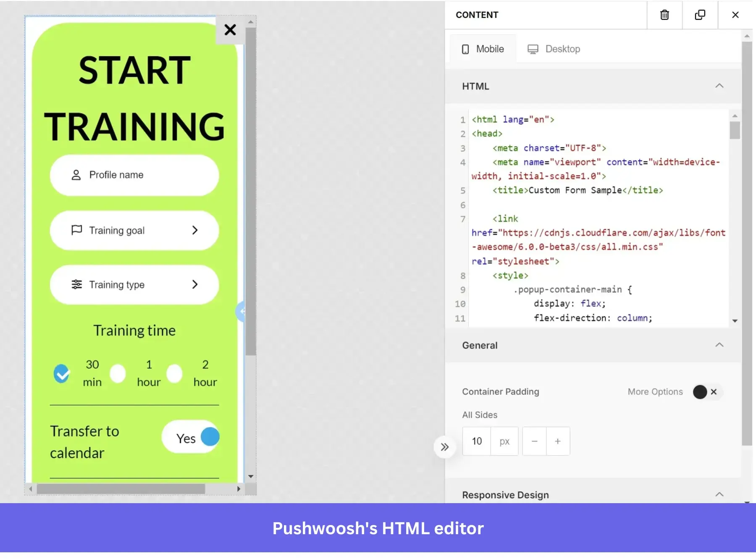Viewport: 756px width, 559px height.
Task: Click the monitor icon on the Desktop tab
Action: click(x=533, y=49)
